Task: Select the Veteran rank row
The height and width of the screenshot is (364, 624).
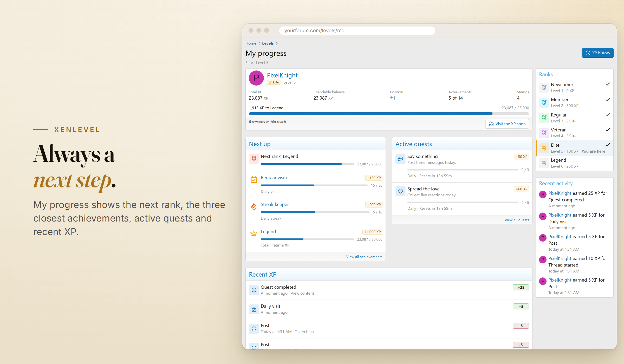Action: pos(575,133)
